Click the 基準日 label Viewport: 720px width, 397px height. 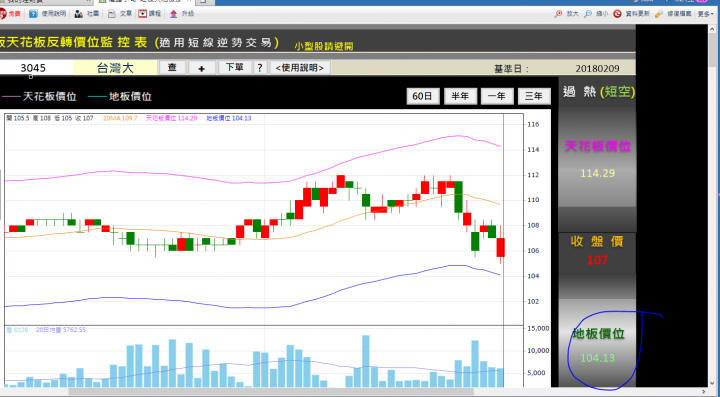tap(512, 69)
